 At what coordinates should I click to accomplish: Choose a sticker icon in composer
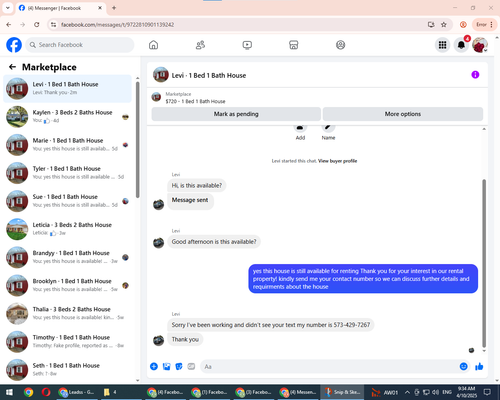pyautogui.click(x=179, y=366)
